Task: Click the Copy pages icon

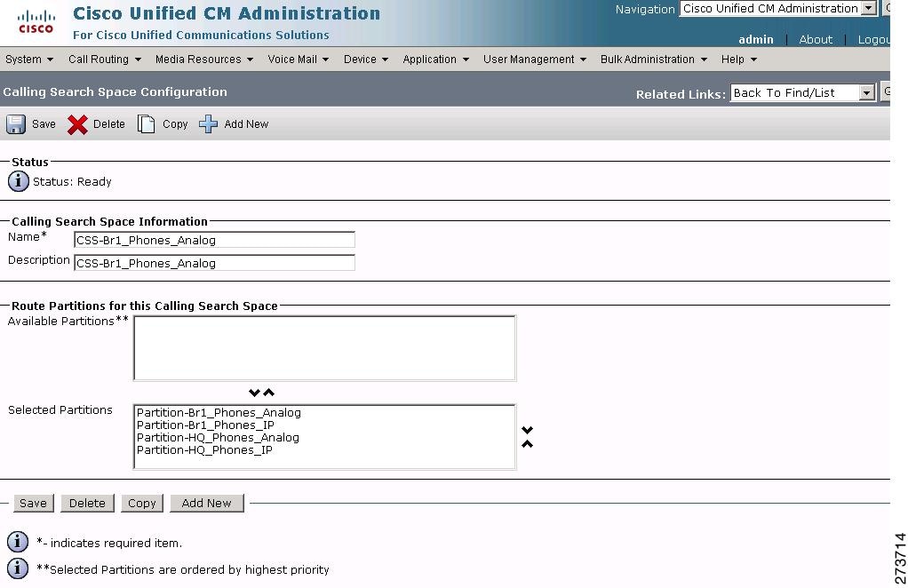Action: pos(146,123)
